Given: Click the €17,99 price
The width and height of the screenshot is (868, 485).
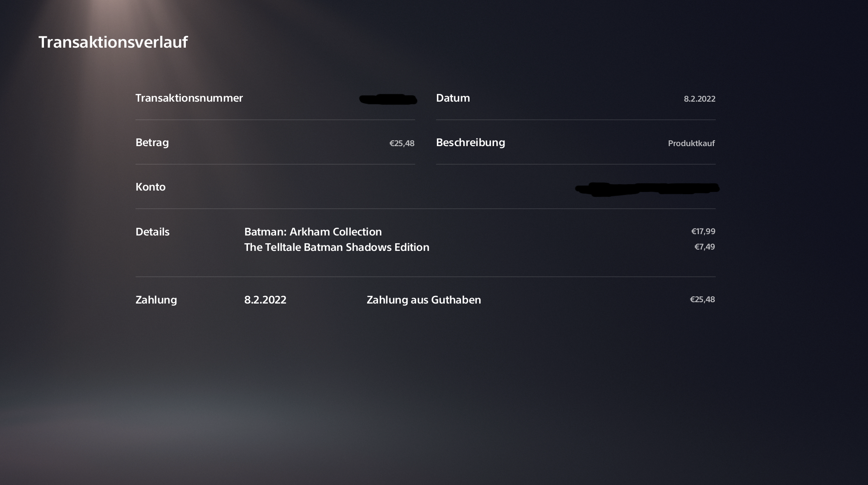Looking at the screenshot, I should tap(703, 231).
